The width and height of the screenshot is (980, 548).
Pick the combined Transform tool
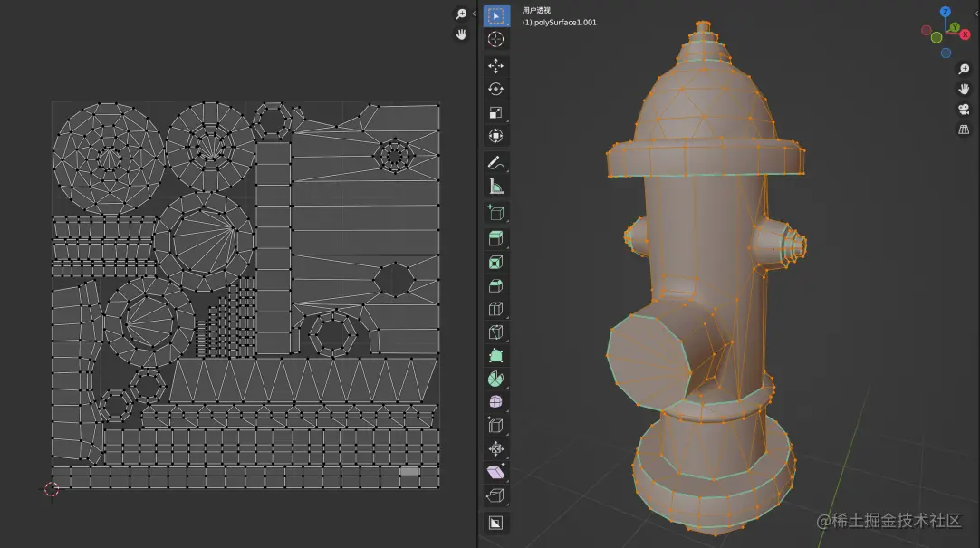(496, 136)
